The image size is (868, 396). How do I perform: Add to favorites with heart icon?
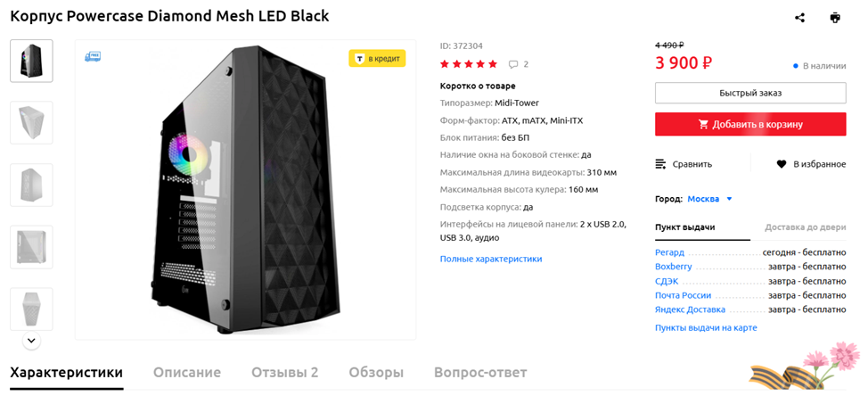coord(782,164)
